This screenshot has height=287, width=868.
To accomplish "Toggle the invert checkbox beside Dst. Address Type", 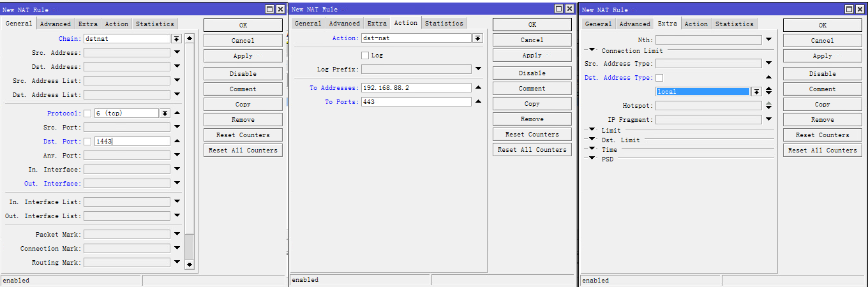I will 659,78.
